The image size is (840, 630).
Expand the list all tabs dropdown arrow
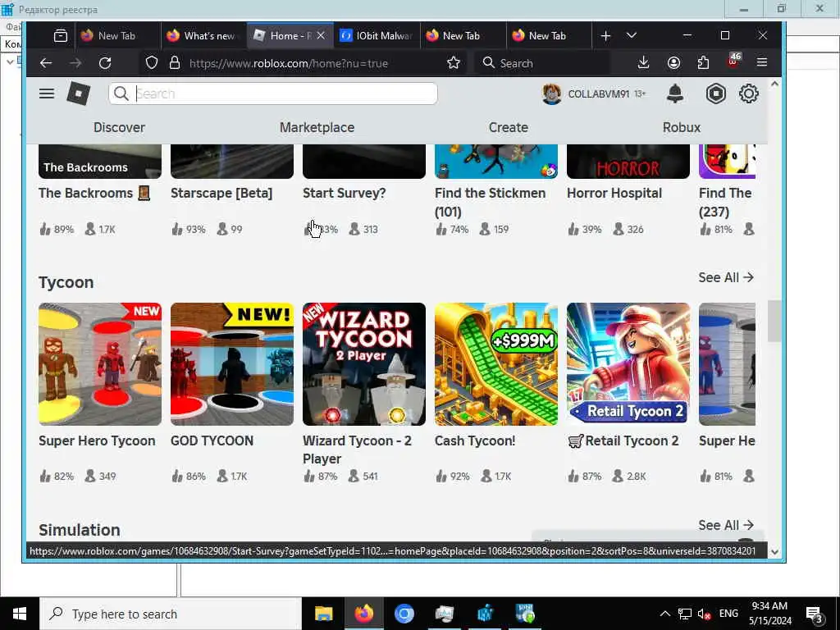pos(632,35)
